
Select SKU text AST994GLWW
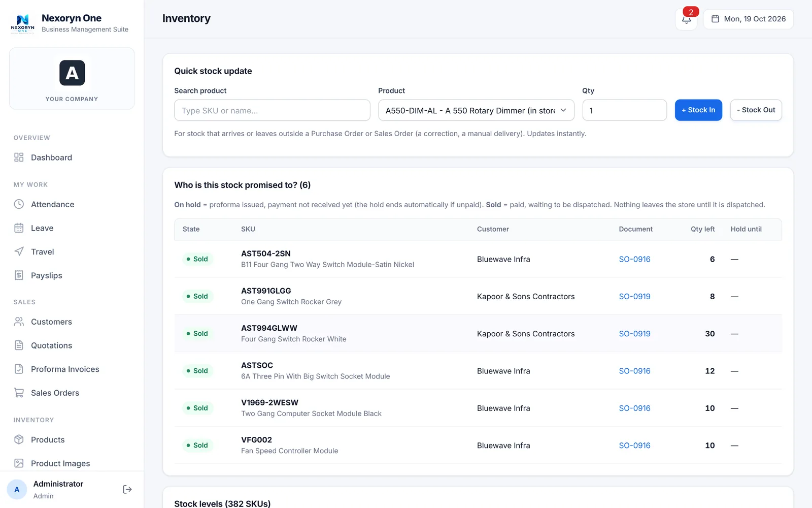click(x=269, y=328)
